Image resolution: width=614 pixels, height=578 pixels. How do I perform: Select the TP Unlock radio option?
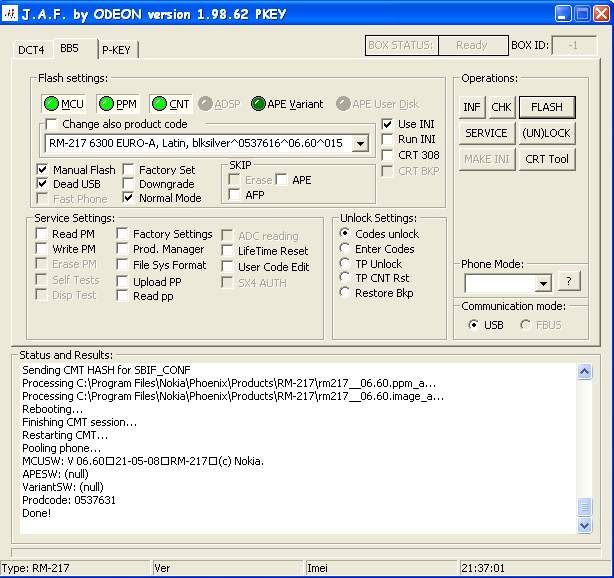coord(345,263)
